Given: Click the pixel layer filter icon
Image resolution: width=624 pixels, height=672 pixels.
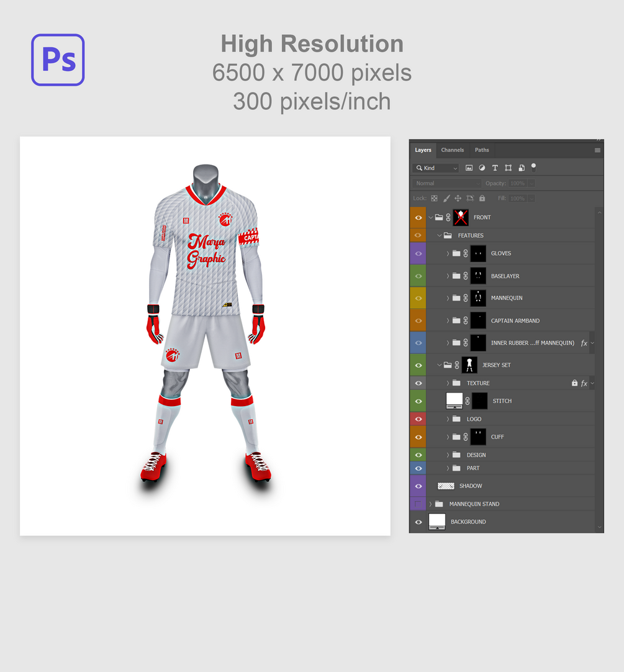Looking at the screenshot, I should [x=469, y=168].
